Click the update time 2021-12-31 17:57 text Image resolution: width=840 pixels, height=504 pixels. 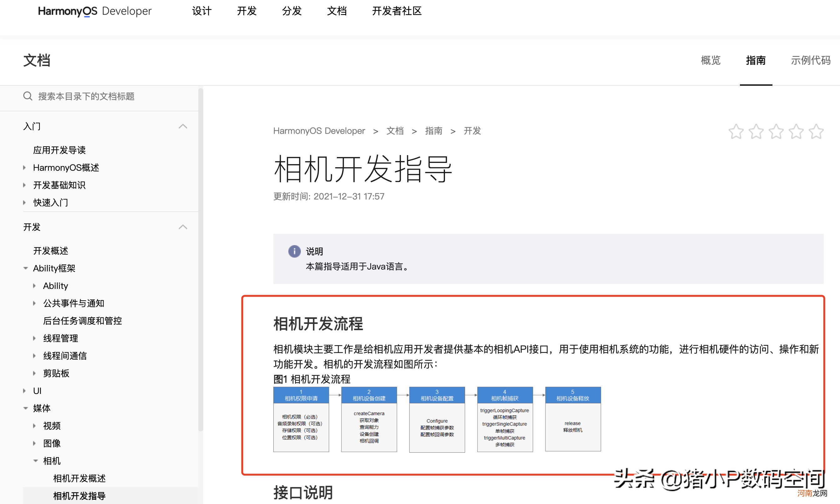pos(329,196)
